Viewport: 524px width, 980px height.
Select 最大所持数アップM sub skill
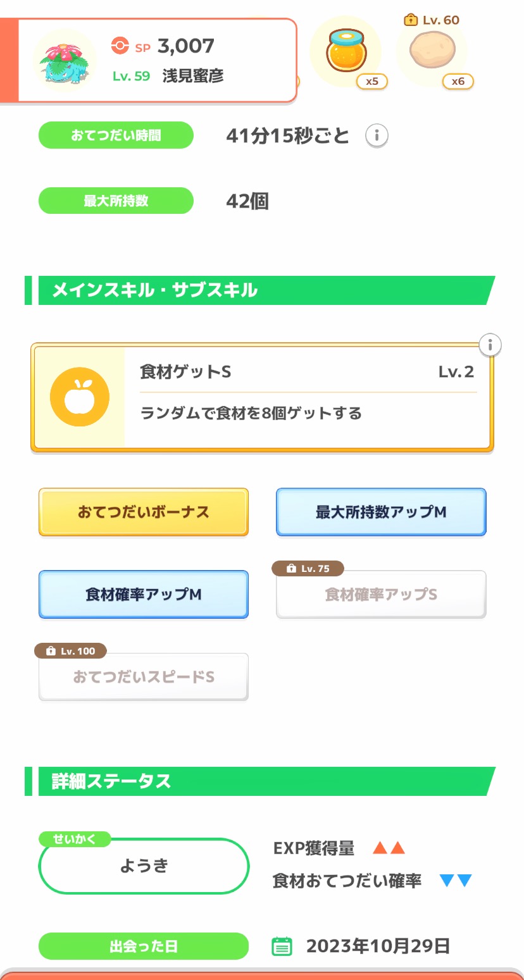pyautogui.click(x=381, y=512)
